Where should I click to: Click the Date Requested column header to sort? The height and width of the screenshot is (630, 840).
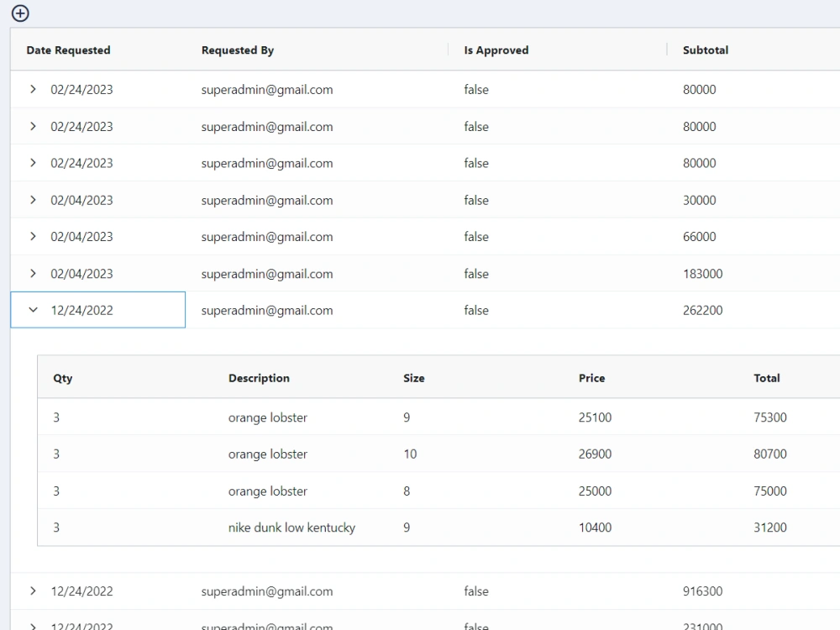[x=68, y=50]
